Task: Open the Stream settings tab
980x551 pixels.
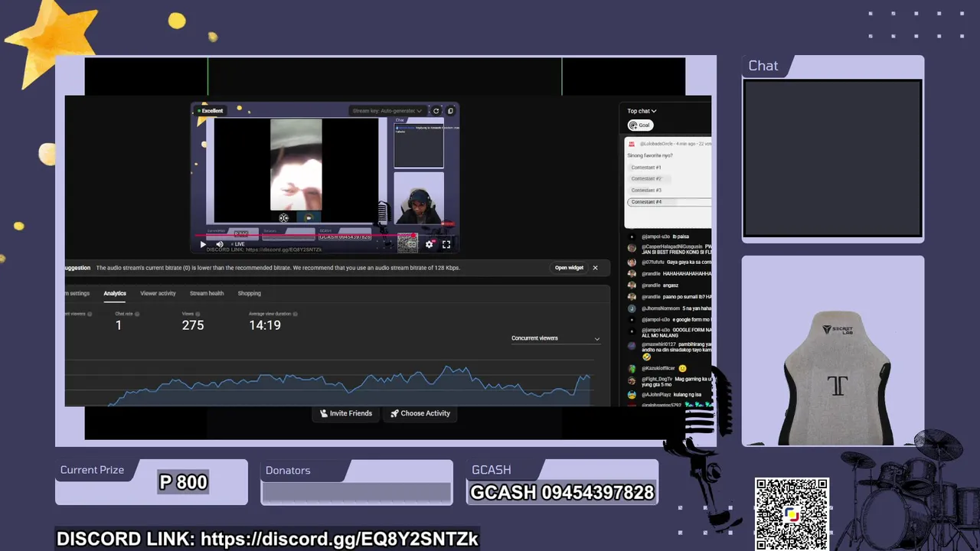Action: point(77,293)
